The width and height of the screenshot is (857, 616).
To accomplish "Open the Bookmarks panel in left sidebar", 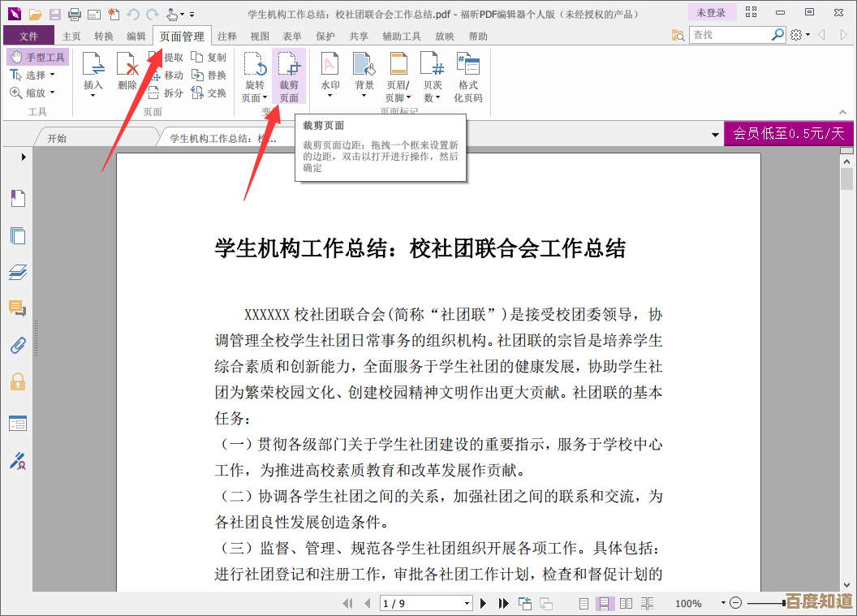I will (18, 198).
